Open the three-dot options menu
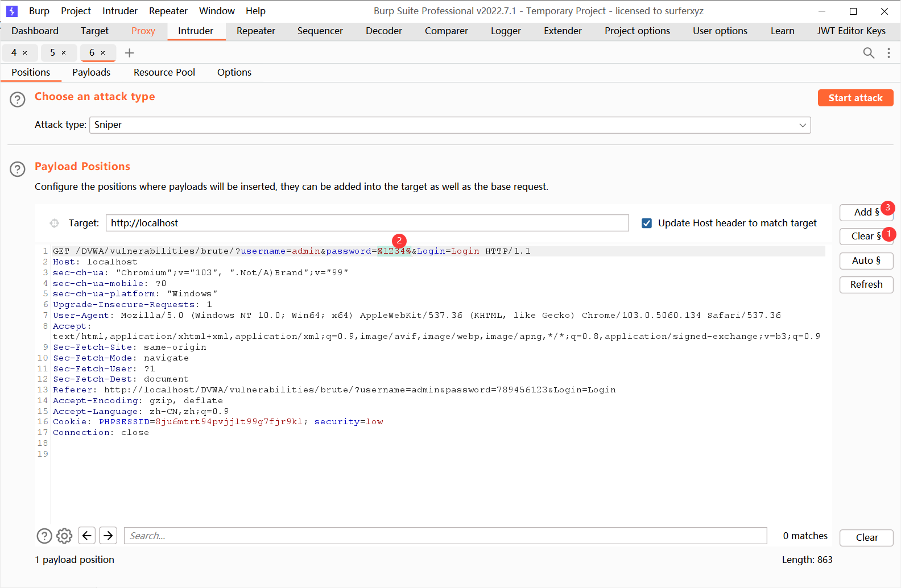The width and height of the screenshot is (901, 588). pyautogui.click(x=888, y=53)
